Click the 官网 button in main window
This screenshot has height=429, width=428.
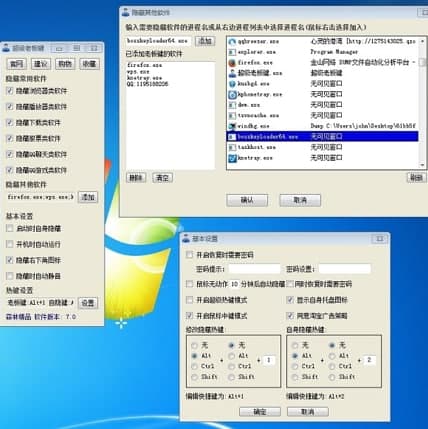pyautogui.click(x=17, y=64)
